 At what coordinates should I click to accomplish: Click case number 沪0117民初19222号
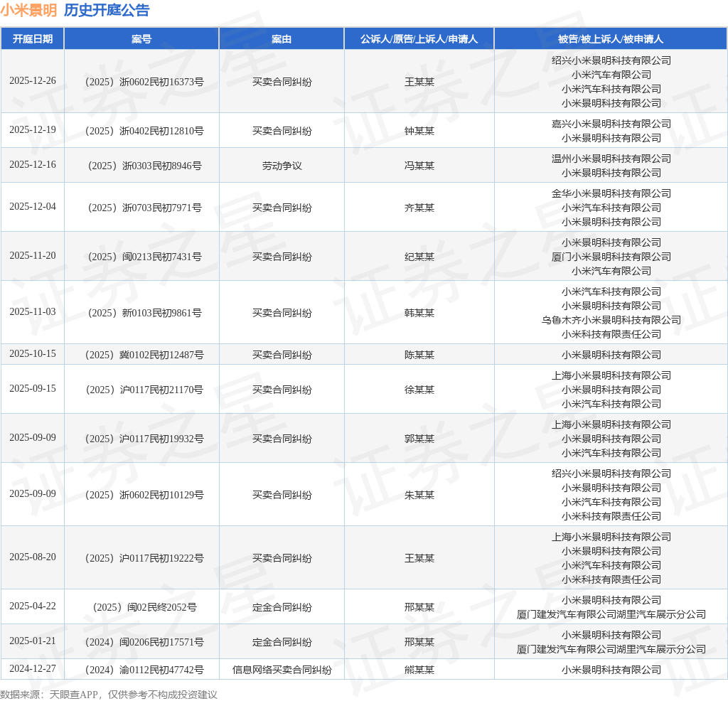point(144,559)
